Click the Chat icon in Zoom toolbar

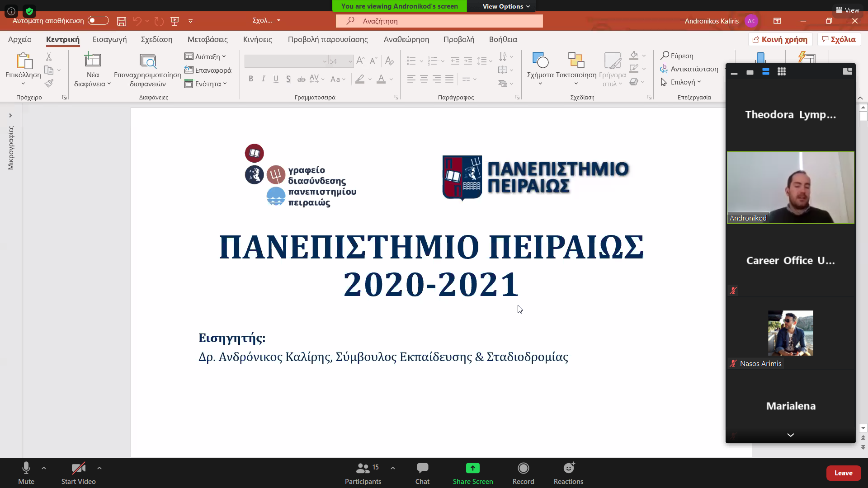[x=422, y=469]
